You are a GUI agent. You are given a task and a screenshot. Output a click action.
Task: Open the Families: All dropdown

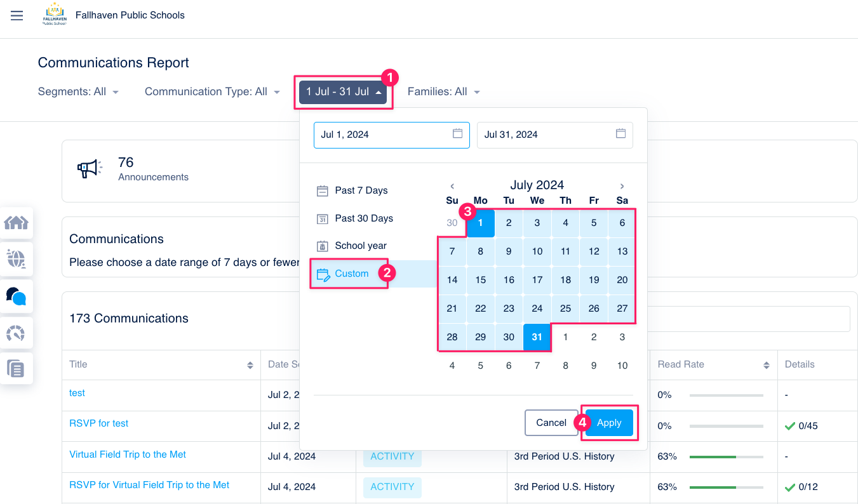(x=443, y=91)
